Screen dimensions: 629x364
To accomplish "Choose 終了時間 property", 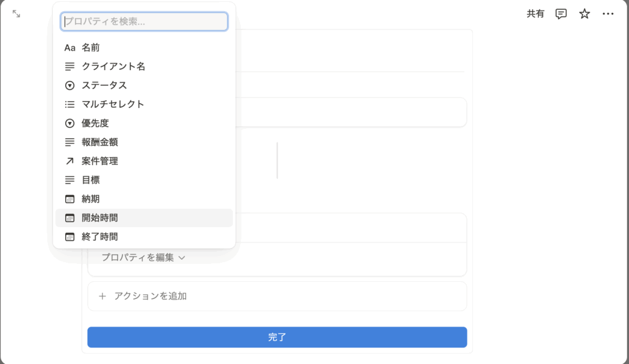I will pyautogui.click(x=100, y=237).
